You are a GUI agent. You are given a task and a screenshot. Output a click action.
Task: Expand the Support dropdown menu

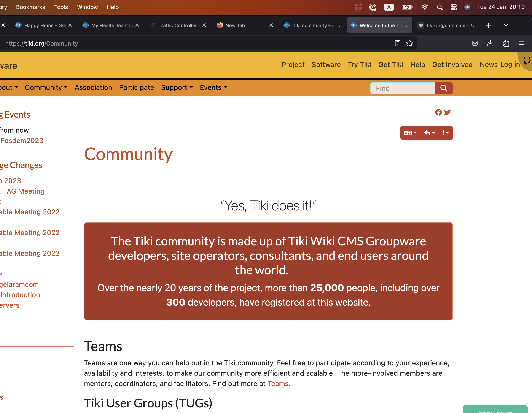[x=177, y=87]
